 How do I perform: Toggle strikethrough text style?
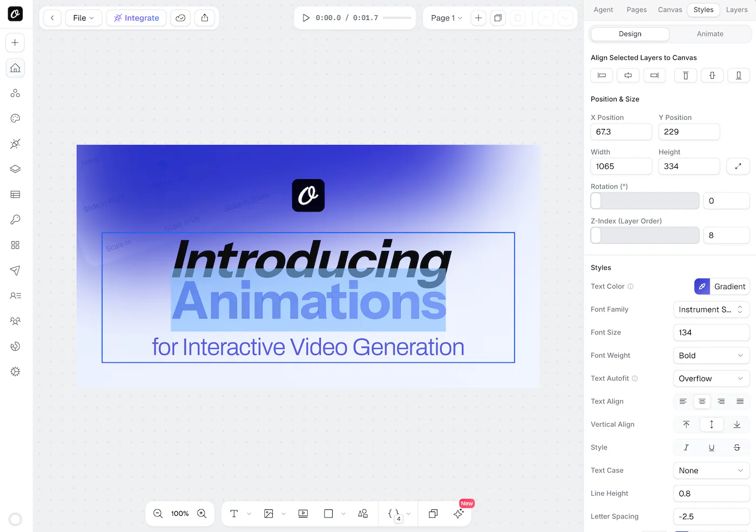737,447
